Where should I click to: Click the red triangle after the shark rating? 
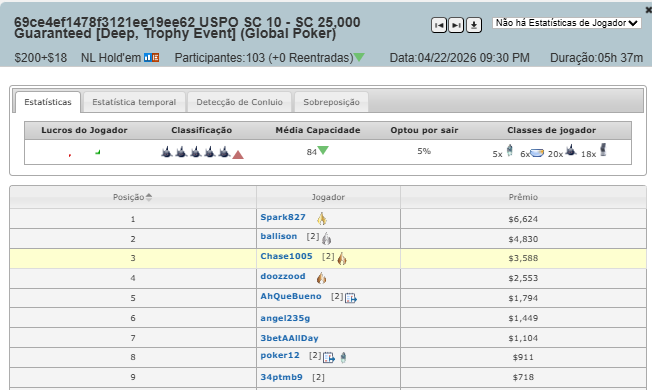point(238,155)
